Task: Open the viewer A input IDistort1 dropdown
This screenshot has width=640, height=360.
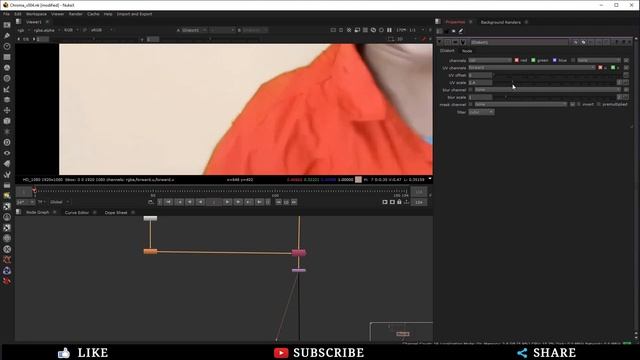Action: pos(193,30)
